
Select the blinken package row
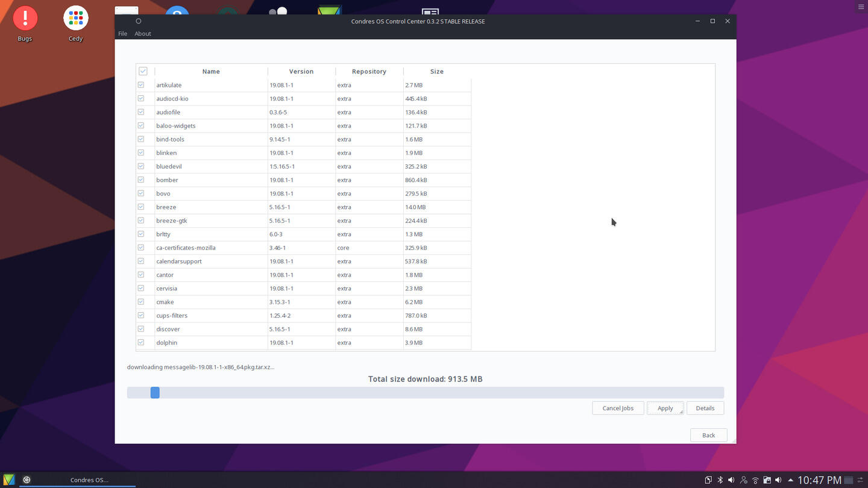pyautogui.click(x=304, y=153)
